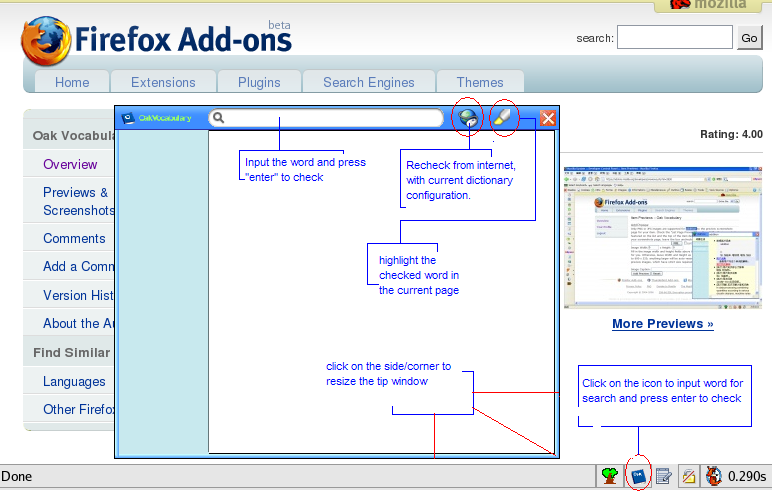Open the Languages sidebar link
This screenshot has height=492, width=772.
(74, 381)
